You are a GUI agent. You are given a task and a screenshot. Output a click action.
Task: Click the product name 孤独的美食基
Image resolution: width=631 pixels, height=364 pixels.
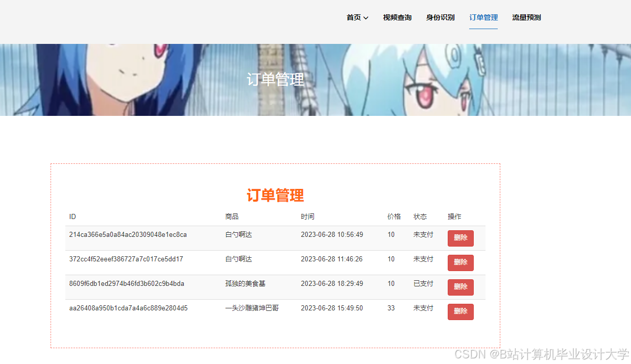246,284
